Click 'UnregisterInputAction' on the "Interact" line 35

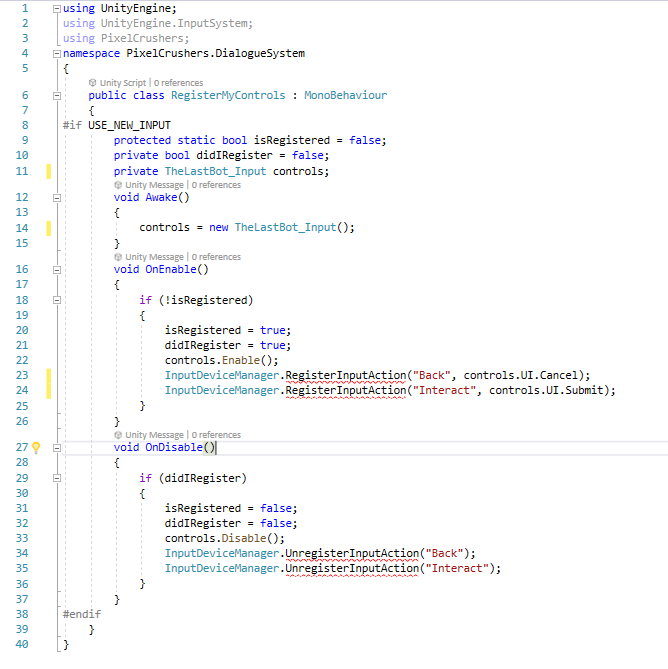(x=352, y=568)
